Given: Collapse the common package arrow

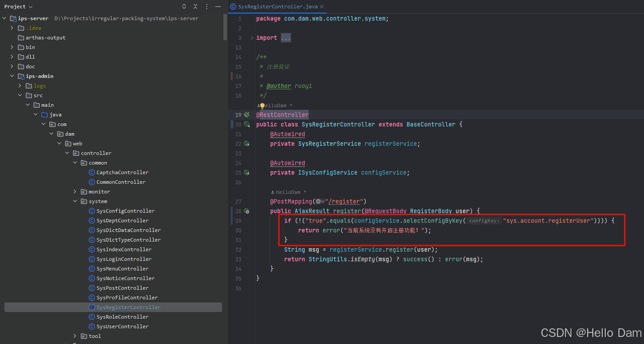Looking at the screenshot, I should click(75, 163).
